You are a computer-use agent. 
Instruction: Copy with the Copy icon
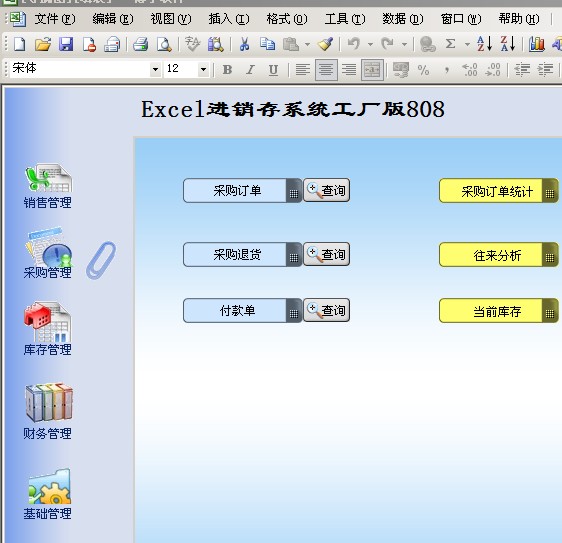click(267, 44)
